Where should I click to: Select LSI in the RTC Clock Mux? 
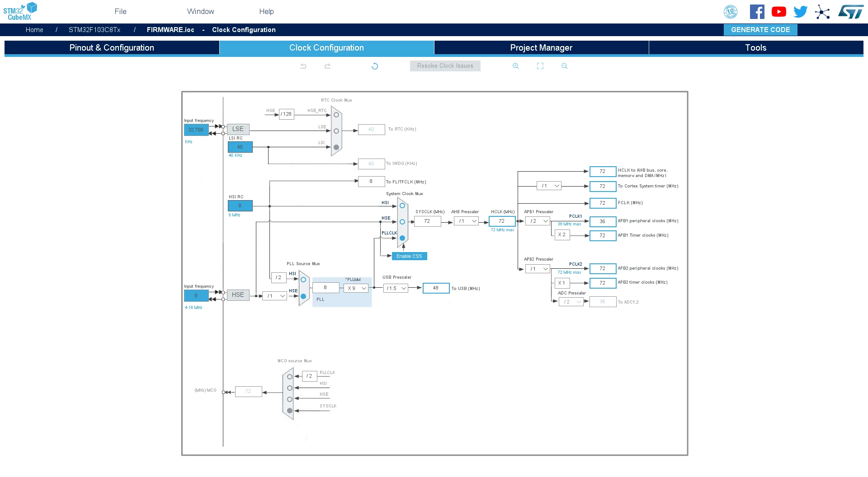pyautogui.click(x=336, y=147)
